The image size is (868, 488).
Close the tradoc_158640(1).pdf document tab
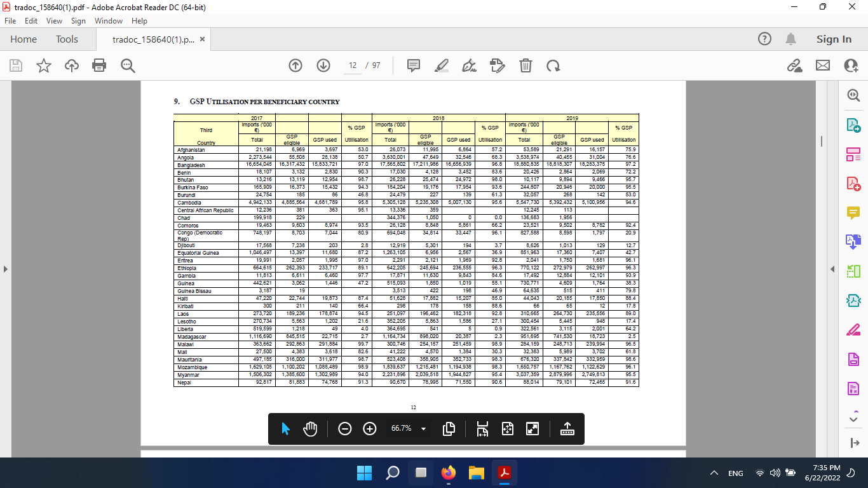[202, 39]
